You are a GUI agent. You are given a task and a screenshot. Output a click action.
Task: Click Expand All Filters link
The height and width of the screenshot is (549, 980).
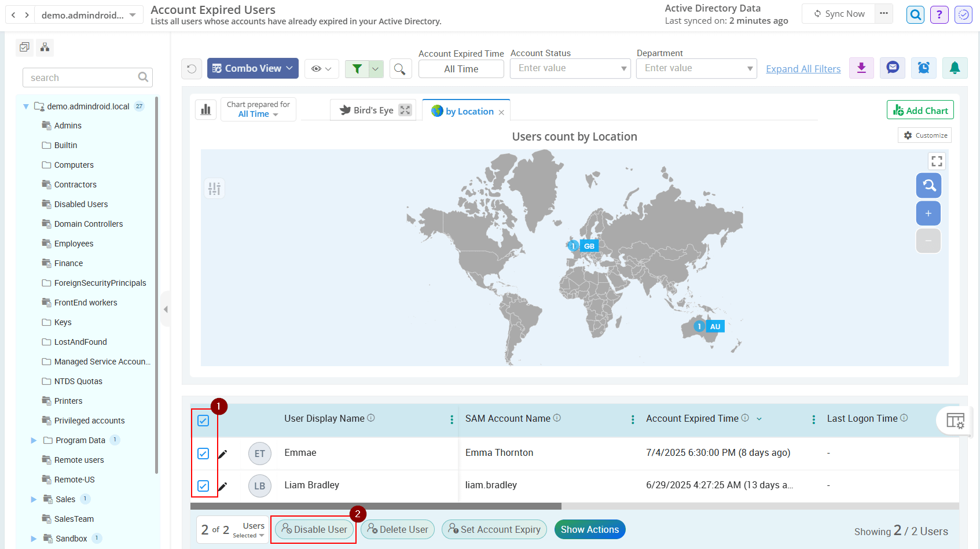pyautogui.click(x=803, y=69)
